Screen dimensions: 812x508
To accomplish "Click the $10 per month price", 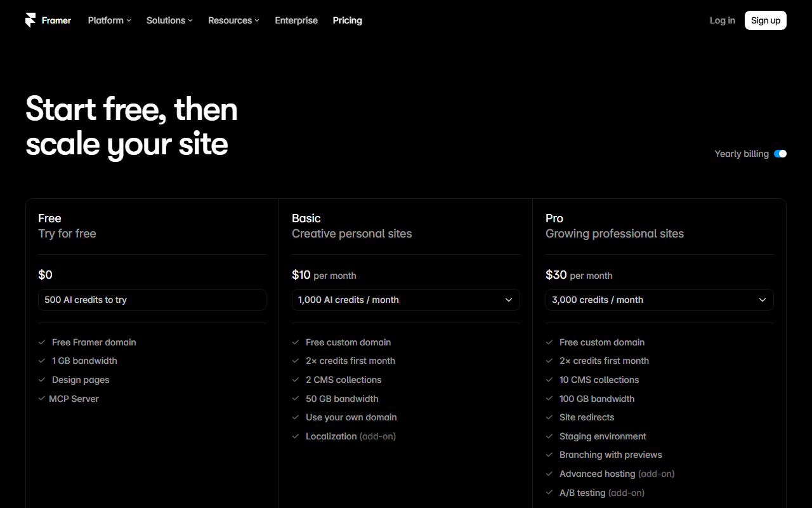I will pyautogui.click(x=324, y=275).
